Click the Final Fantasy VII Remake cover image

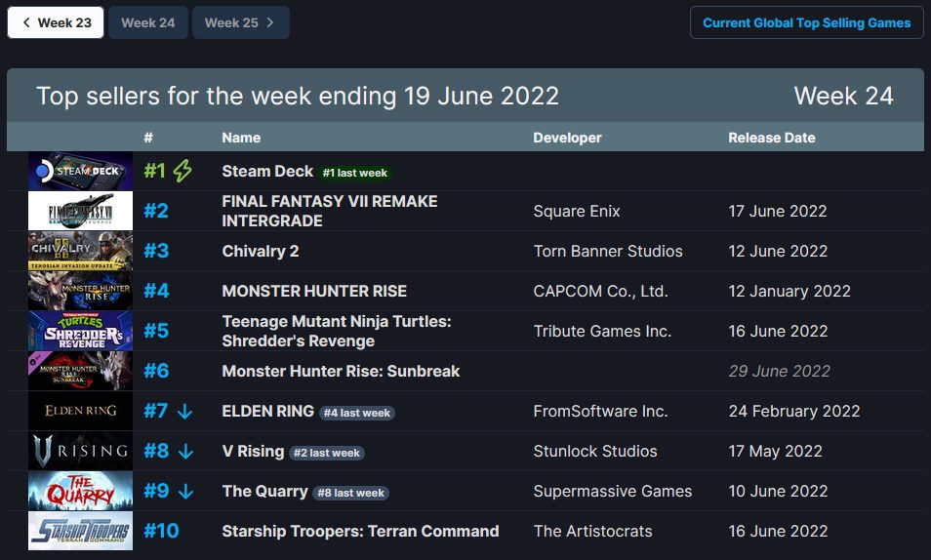(80, 211)
